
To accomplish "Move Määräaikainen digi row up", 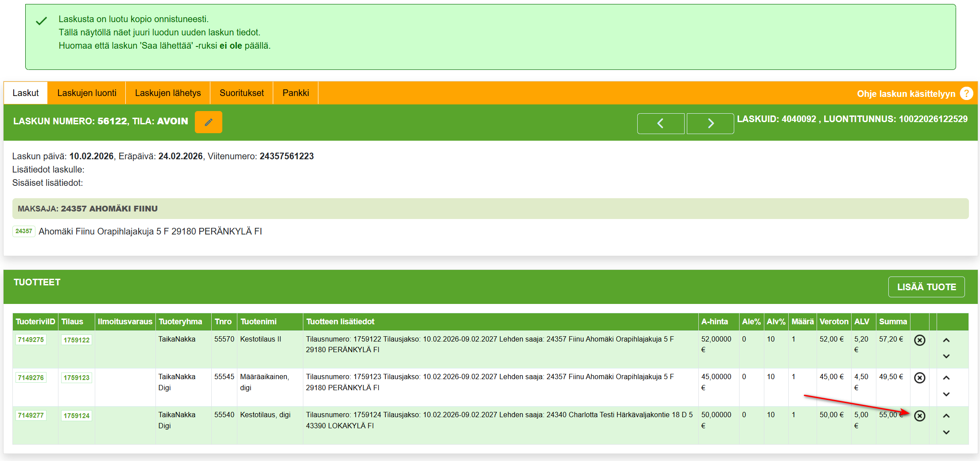I will coord(946,378).
